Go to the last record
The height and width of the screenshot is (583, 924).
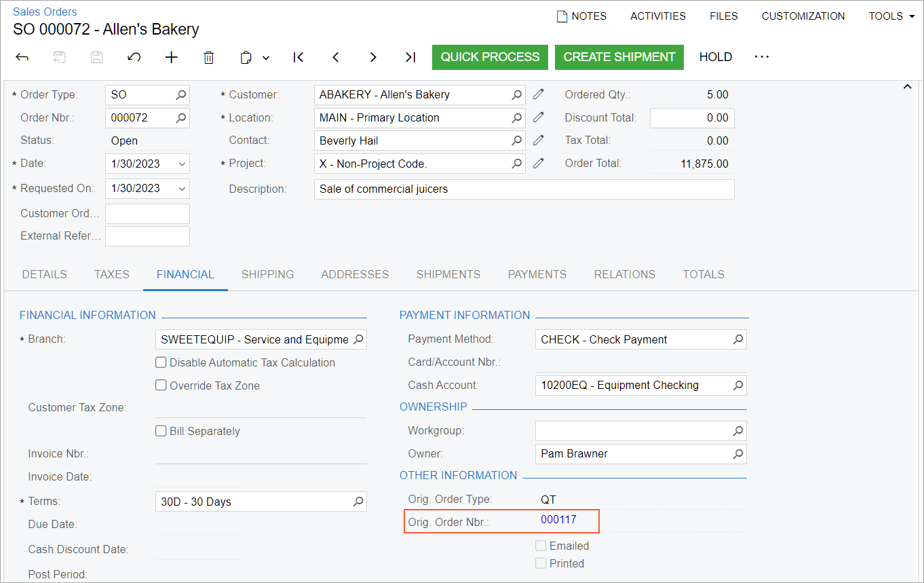tap(410, 57)
